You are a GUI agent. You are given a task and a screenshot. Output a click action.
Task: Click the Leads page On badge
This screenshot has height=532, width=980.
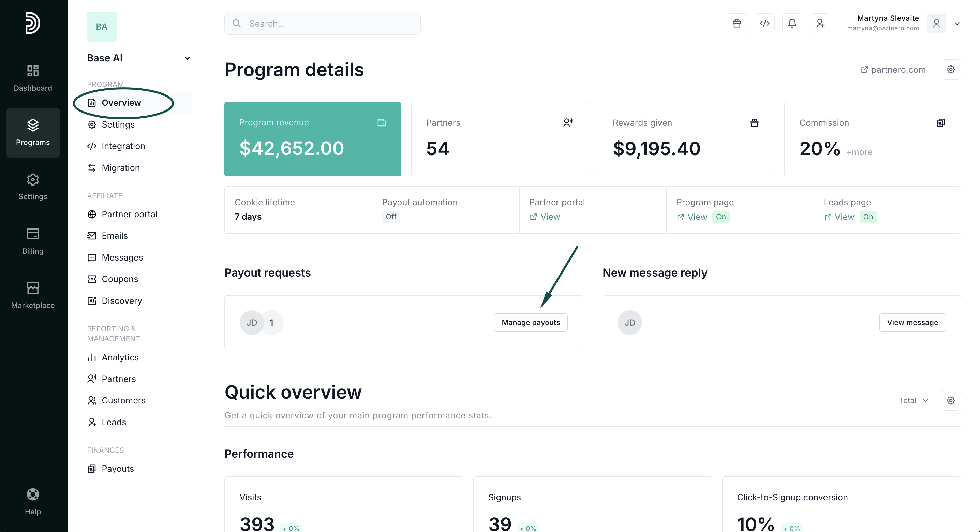point(868,217)
